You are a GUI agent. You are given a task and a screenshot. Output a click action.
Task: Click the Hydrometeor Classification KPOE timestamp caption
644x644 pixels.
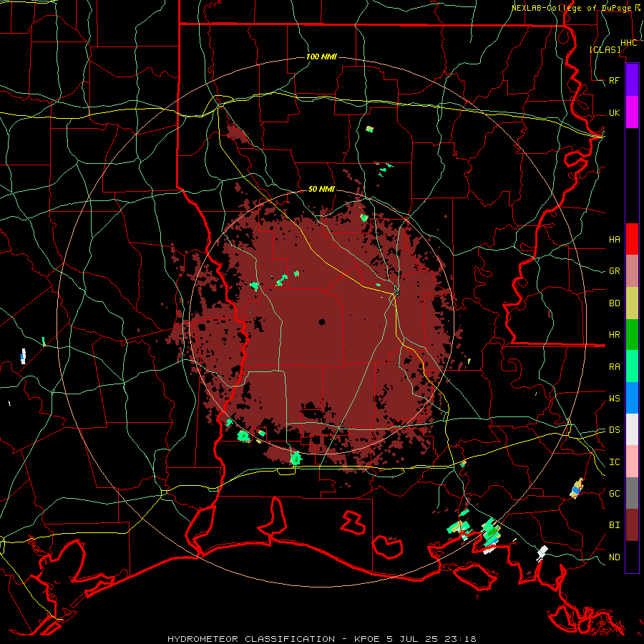[321, 639]
